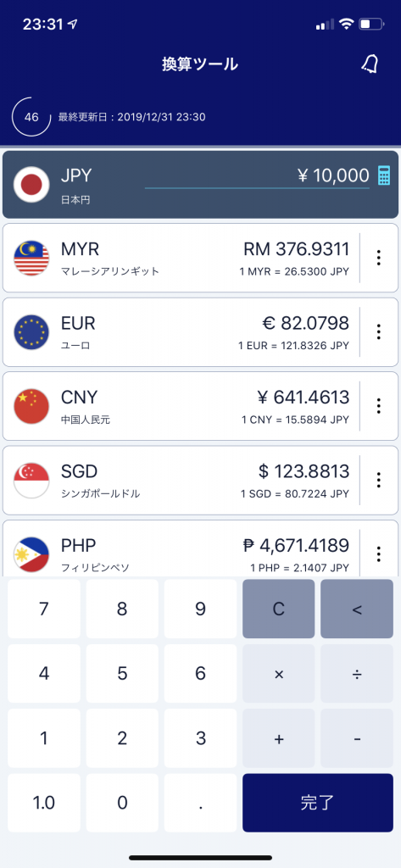Tap the JPY amount input field

pyautogui.click(x=257, y=176)
